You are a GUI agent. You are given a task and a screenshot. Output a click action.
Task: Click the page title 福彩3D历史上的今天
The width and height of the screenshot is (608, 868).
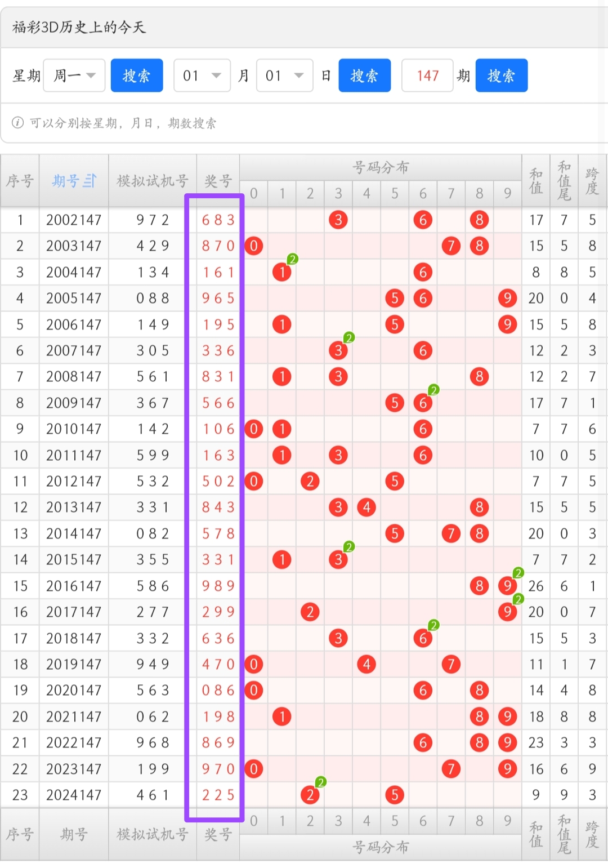tap(79, 27)
